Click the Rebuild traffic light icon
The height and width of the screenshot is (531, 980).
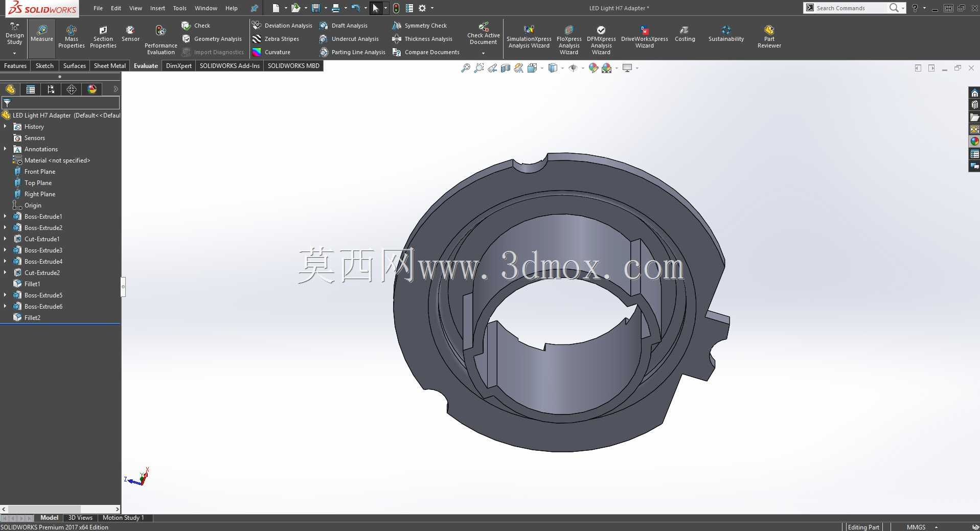click(396, 8)
